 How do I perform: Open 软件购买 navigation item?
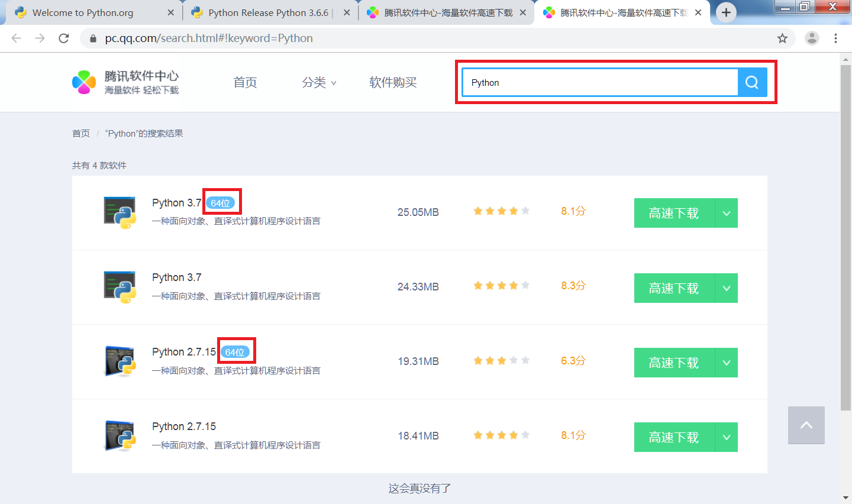[393, 82]
